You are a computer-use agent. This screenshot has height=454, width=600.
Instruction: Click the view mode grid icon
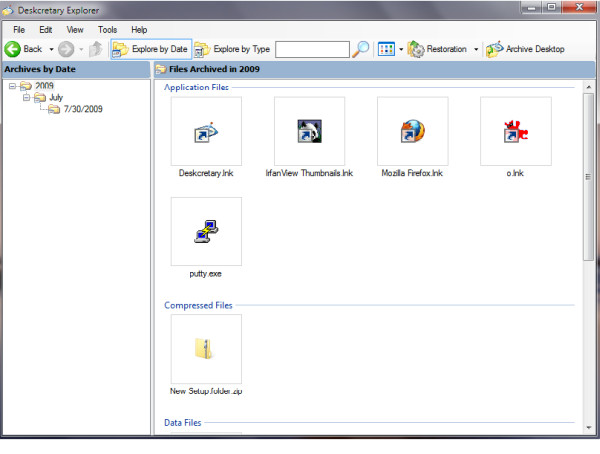[386, 49]
